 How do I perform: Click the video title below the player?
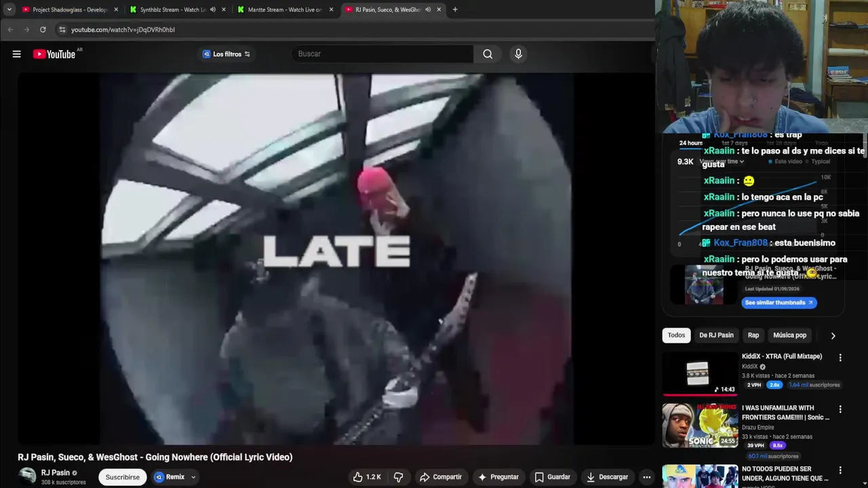coord(155,457)
